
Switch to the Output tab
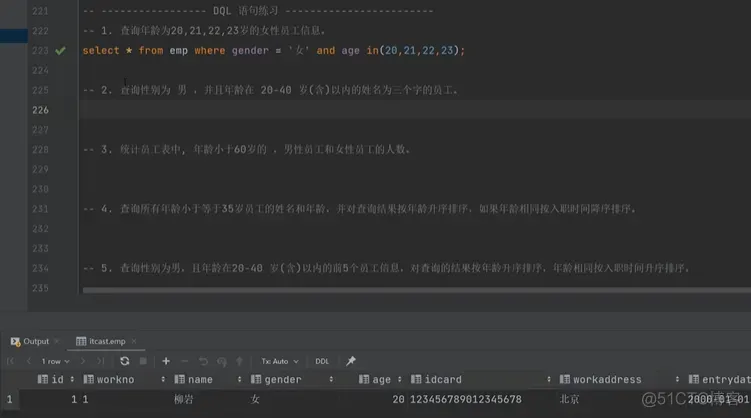[36, 341]
